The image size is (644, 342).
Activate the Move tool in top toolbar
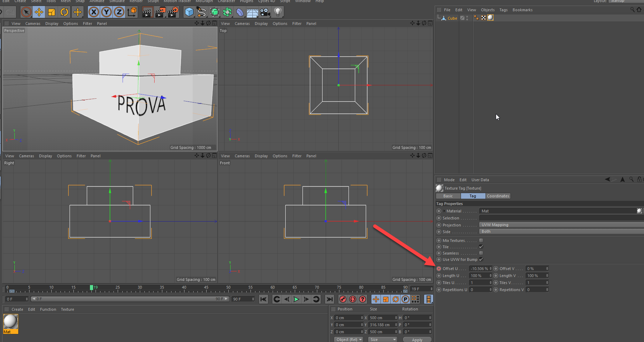(39, 12)
